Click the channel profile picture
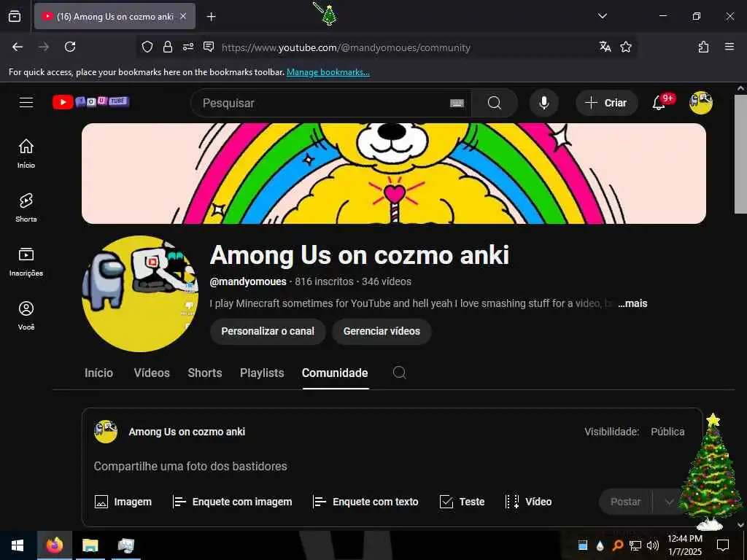747x560 pixels. click(x=140, y=294)
